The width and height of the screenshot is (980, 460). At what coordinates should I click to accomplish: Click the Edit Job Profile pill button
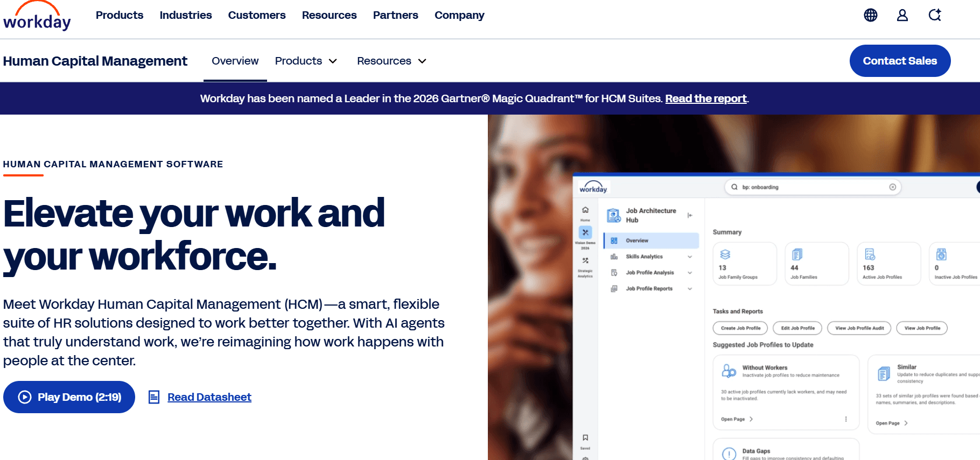tap(797, 328)
